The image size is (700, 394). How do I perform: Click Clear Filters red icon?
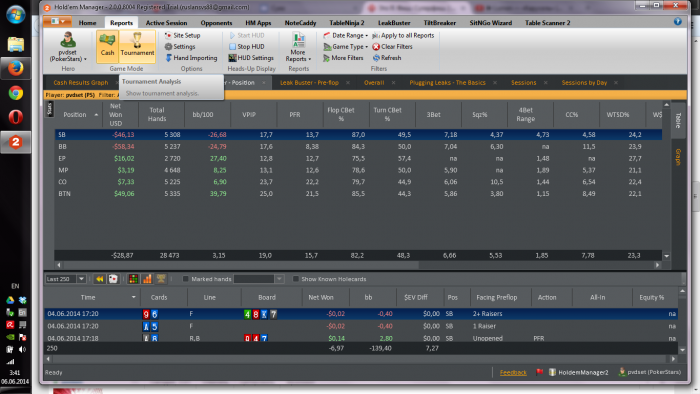376,46
